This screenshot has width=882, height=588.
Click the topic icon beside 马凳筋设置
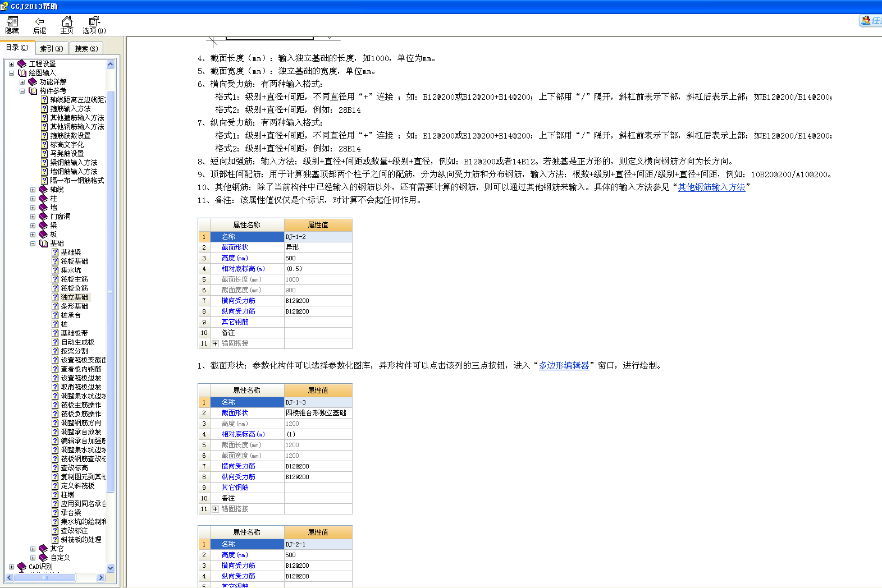[44, 154]
